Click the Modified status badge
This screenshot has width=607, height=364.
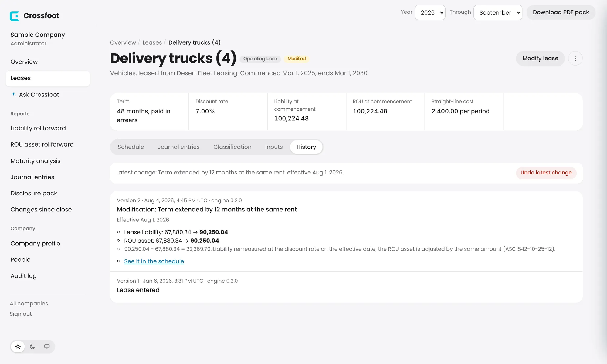click(297, 59)
